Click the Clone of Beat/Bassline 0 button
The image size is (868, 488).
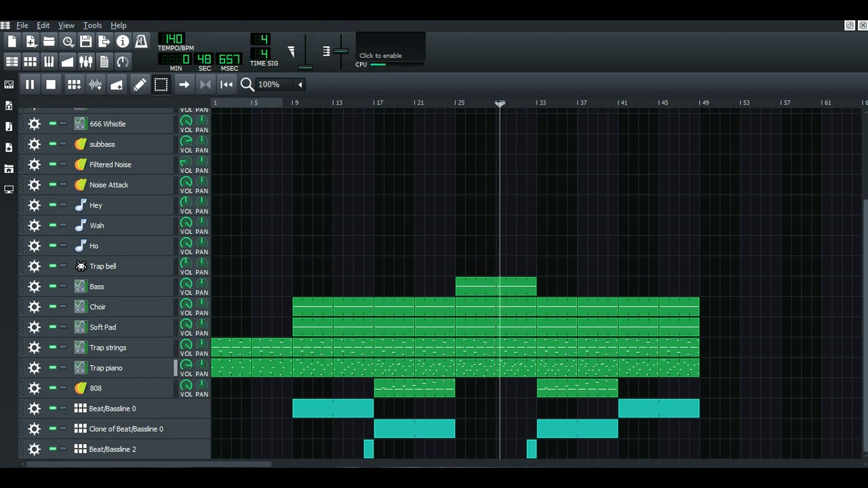[x=123, y=429]
